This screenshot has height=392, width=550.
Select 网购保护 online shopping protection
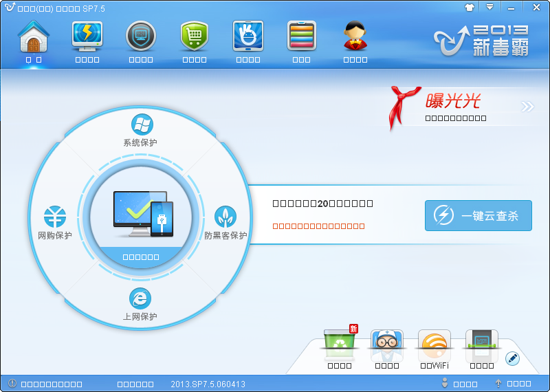click(55, 223)
